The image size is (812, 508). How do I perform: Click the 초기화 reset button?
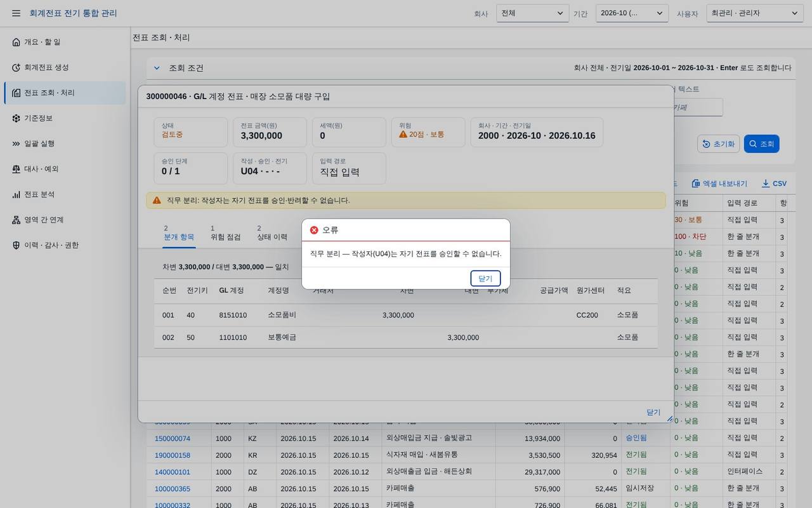(719, 144)
